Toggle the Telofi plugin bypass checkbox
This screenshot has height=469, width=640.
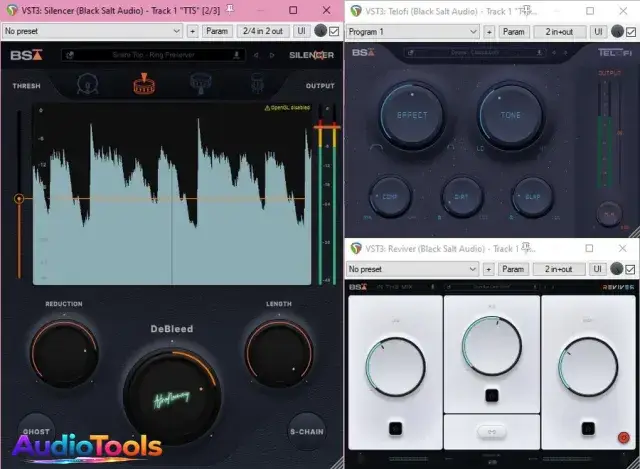[x=631, y=32]
